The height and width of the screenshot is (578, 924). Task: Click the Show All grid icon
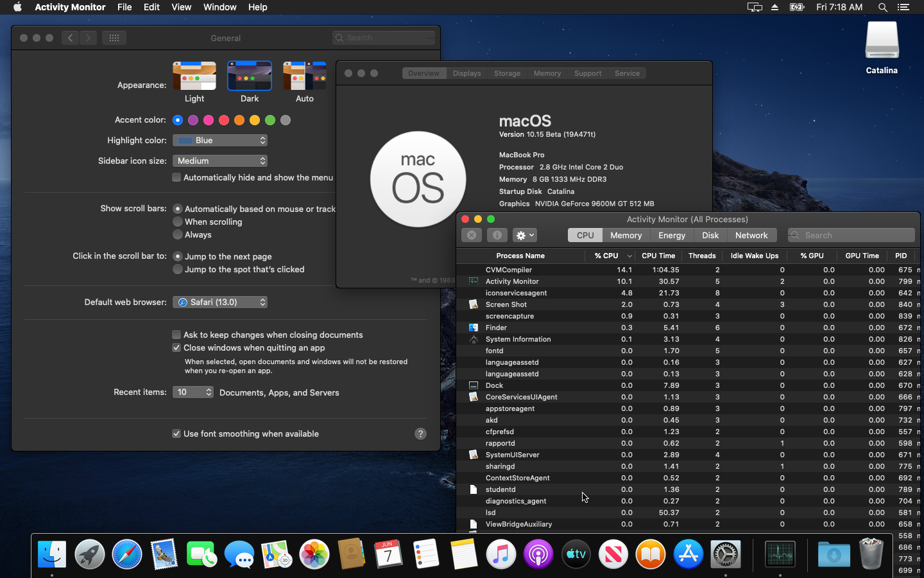point(114,38)
